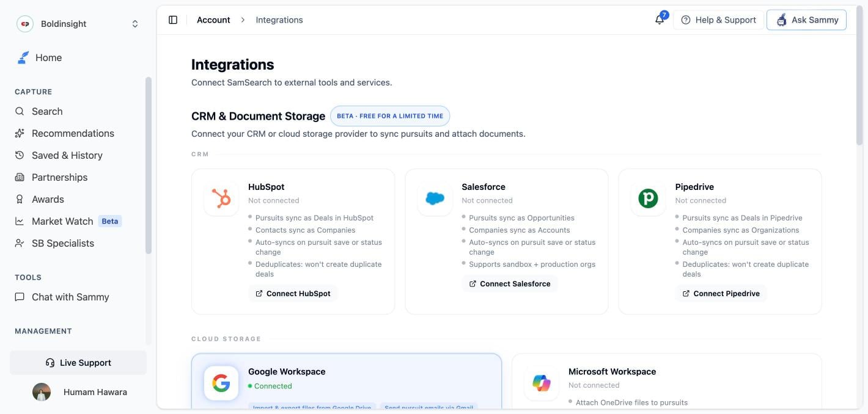This screenshot has height=414, width=868.
Task: Click "Attach OneDrive files to pursuits" text
Action: pyautogui.click(x=631, y=402)
